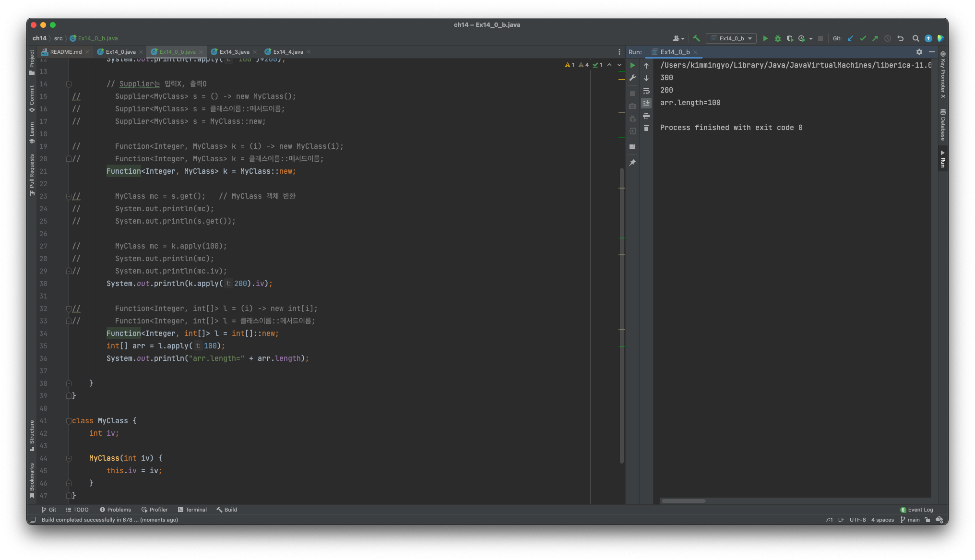This screenshot has height=560, width=975.
Task: Click Run console horizontal scrollbar
Action: pos(683,501)
